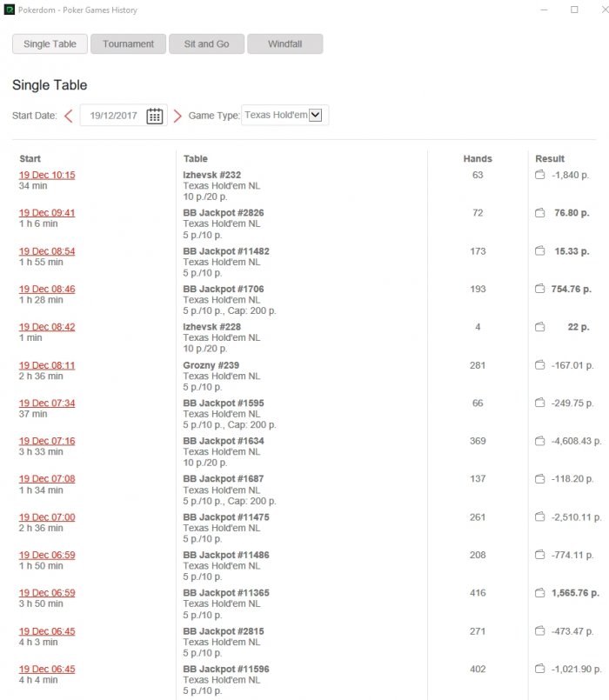Go to previous date with left arrow
Viewport: 609px width, 700px height.
[x=69, y=116]
